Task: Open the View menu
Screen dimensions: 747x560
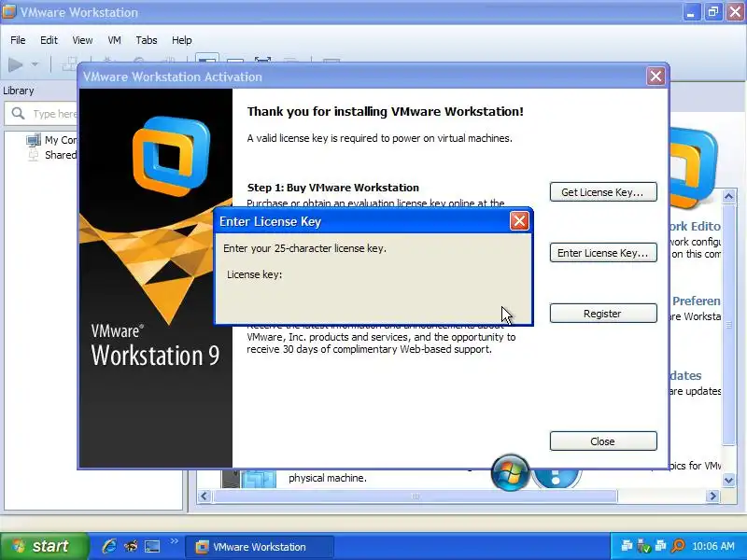Action: 82,40
